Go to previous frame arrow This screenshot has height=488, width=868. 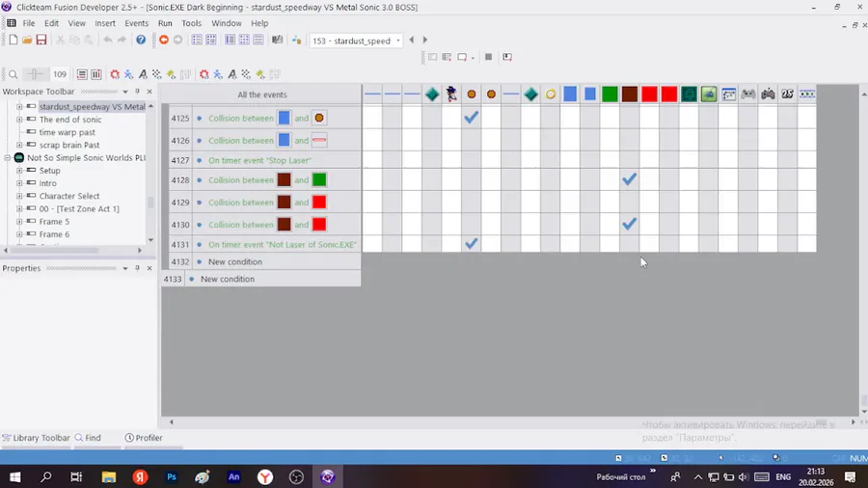point(411,40)
